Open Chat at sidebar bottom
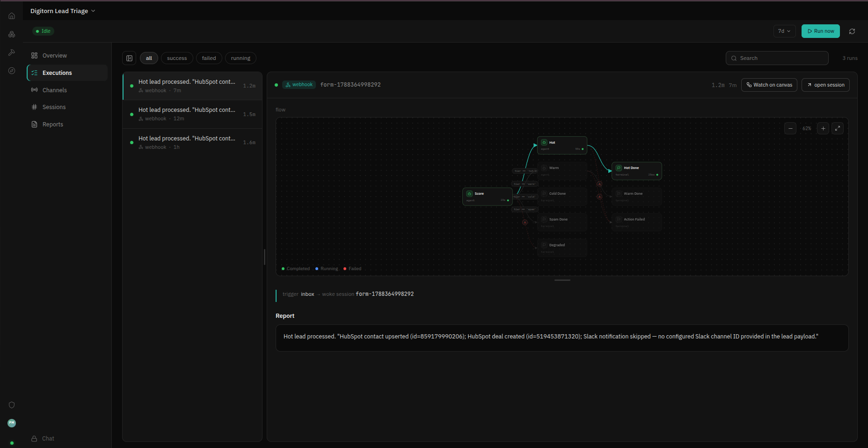 pyautogui.click(x=43, y=439)
